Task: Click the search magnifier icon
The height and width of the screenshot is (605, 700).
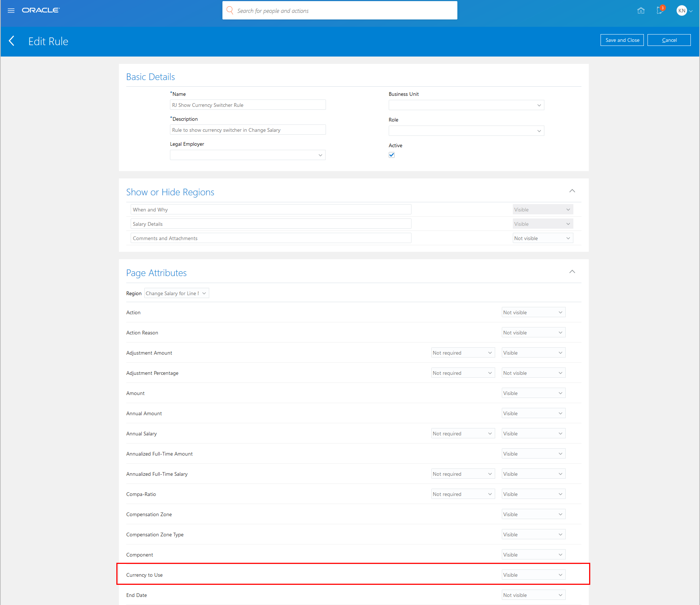Action: pyautogui.click(x=230, y=10)
